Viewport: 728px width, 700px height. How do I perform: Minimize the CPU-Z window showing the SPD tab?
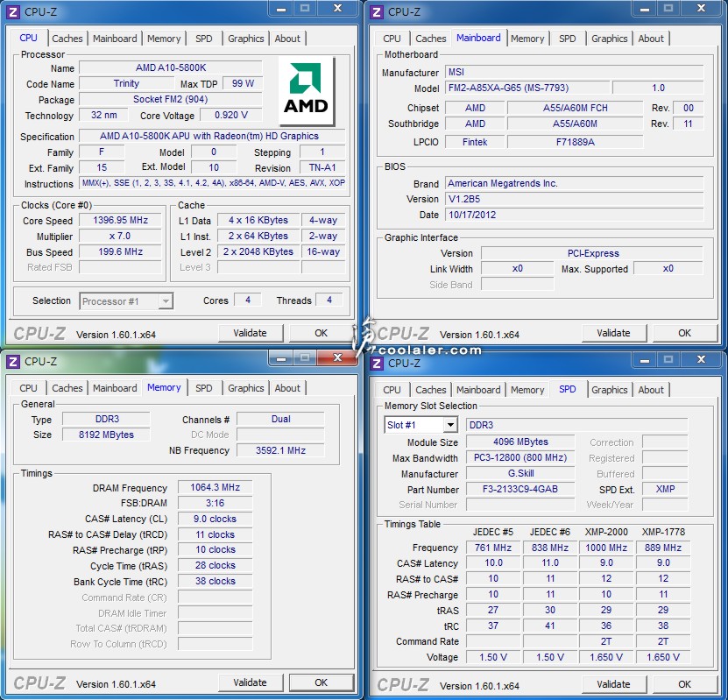point(642,359)
